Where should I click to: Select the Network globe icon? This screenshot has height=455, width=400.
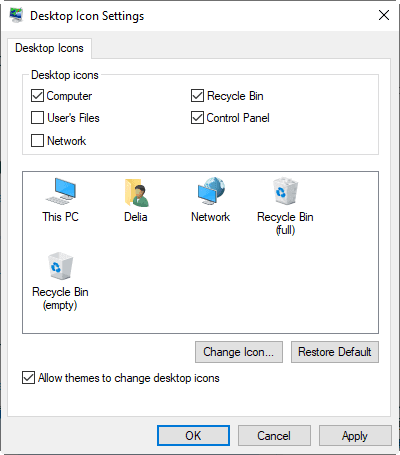tap(211, 191)
